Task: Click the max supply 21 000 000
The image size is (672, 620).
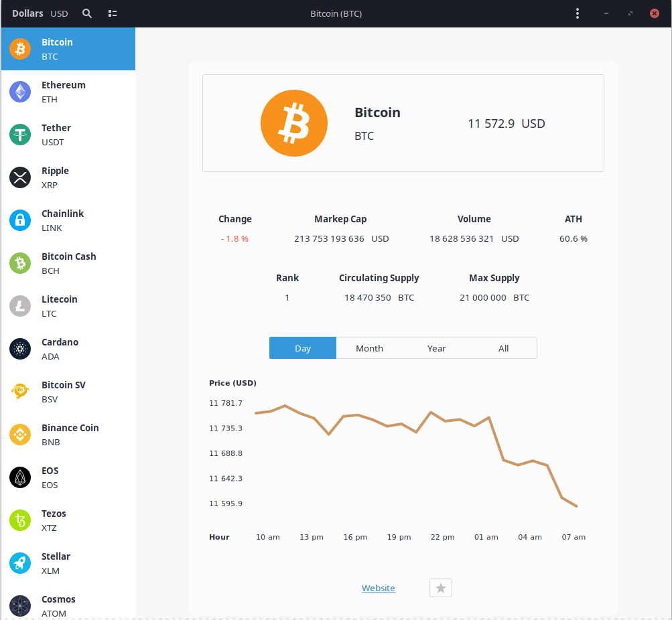Action: point(482,297)
